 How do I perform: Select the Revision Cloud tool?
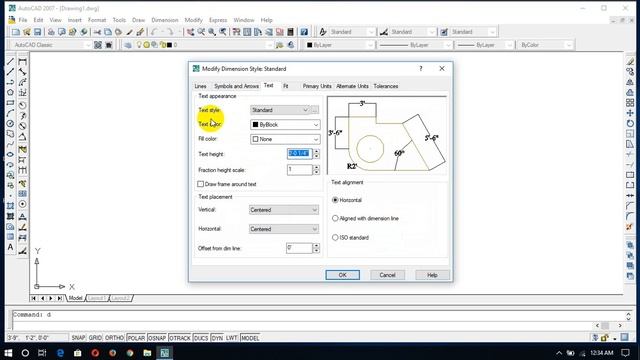tap(11, 133)
